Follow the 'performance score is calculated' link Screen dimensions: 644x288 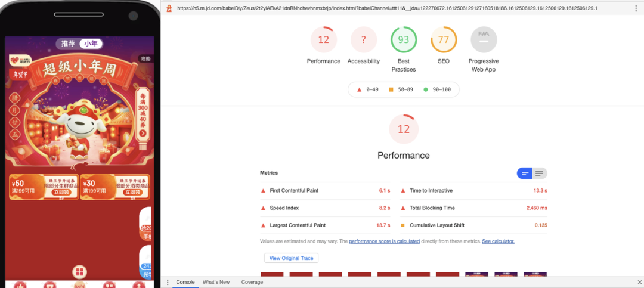click(x=385, y=241)
